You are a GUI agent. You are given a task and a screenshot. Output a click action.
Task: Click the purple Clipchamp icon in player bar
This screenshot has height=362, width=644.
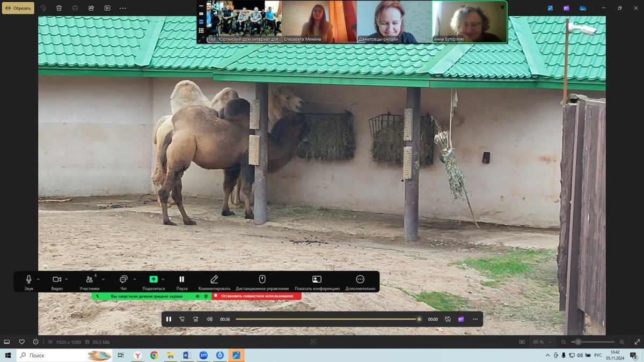[x=461, y=319]
